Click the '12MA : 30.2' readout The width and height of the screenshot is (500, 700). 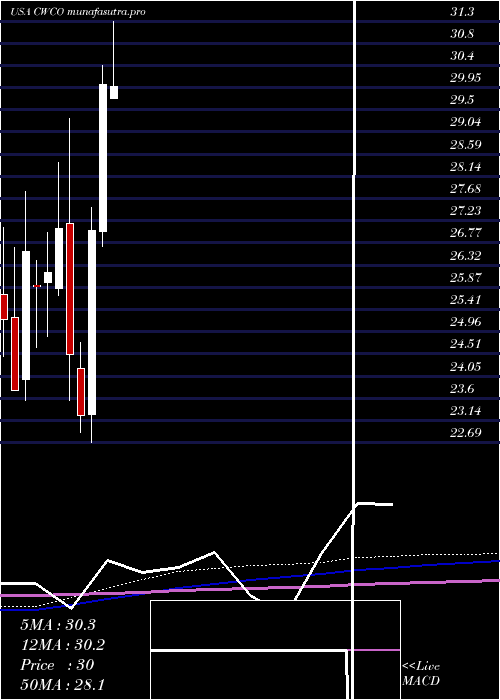tap(63, 645)
